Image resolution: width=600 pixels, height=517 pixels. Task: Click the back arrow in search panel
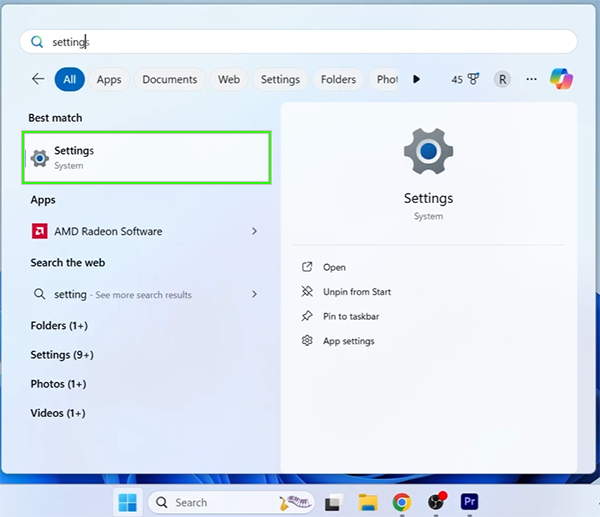point(38,79)
